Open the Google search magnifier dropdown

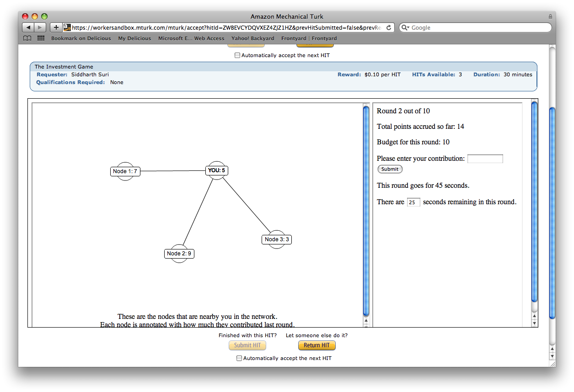[405, 27]
